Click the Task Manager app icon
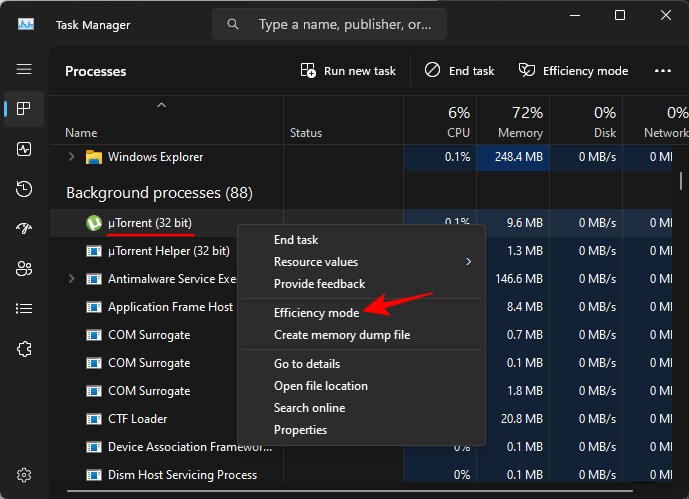Image resolution: width=689 pixels, height=499 pixels. click(x=26, y=24)
